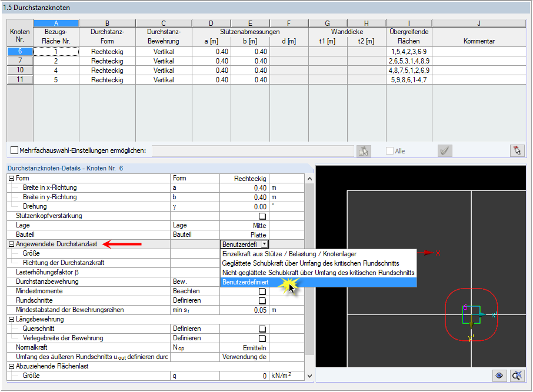Show the node in graphic via eye icon
This screenshot has width=533, height=392.
(x=499, y=375)
